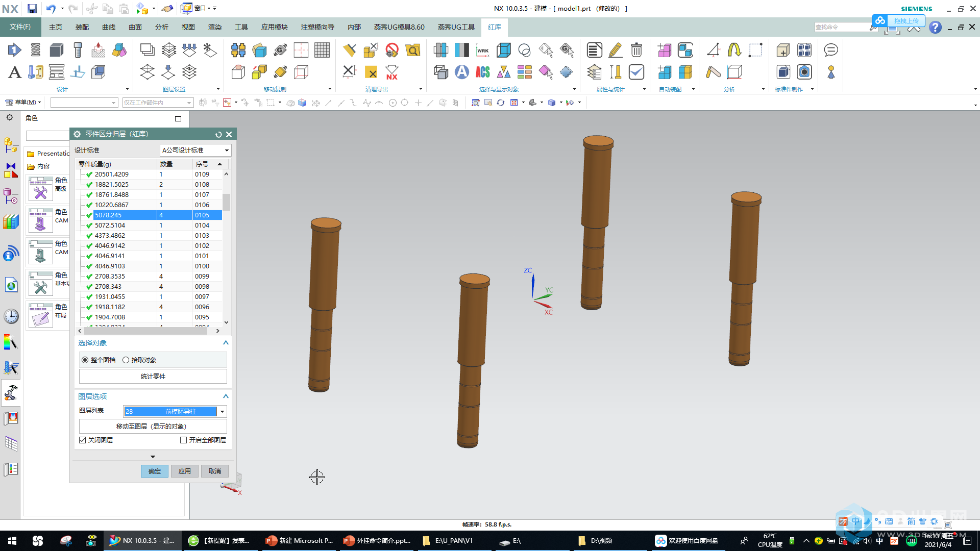Click the Undo arrow icon

click(51, 8)
